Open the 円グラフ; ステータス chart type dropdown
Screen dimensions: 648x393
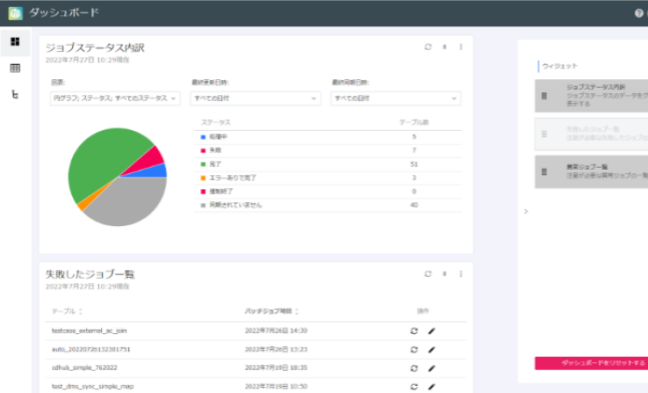pos(115,98)
